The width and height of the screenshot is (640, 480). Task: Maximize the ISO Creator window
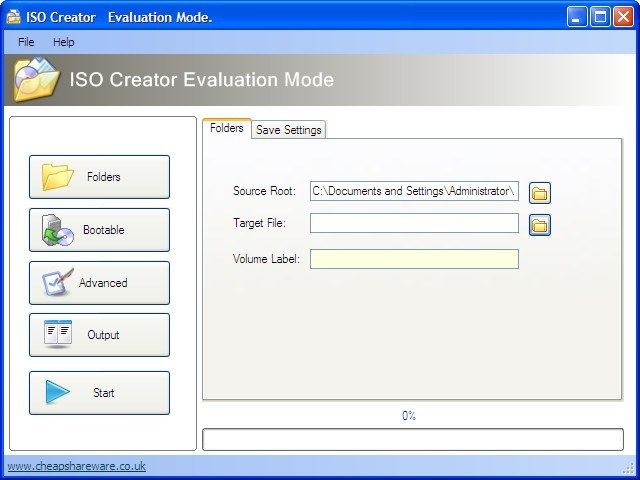point(600,16)
